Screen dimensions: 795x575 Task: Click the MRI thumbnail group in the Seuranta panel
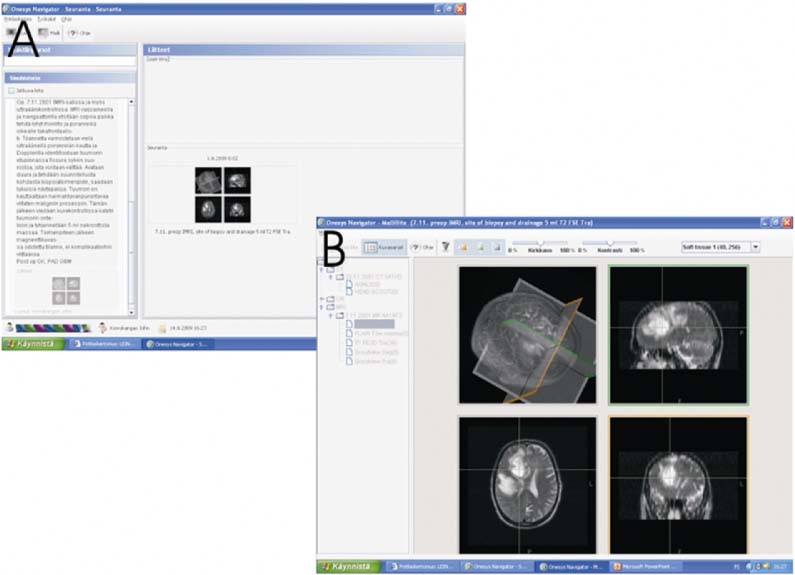click(x=221, y=195)
